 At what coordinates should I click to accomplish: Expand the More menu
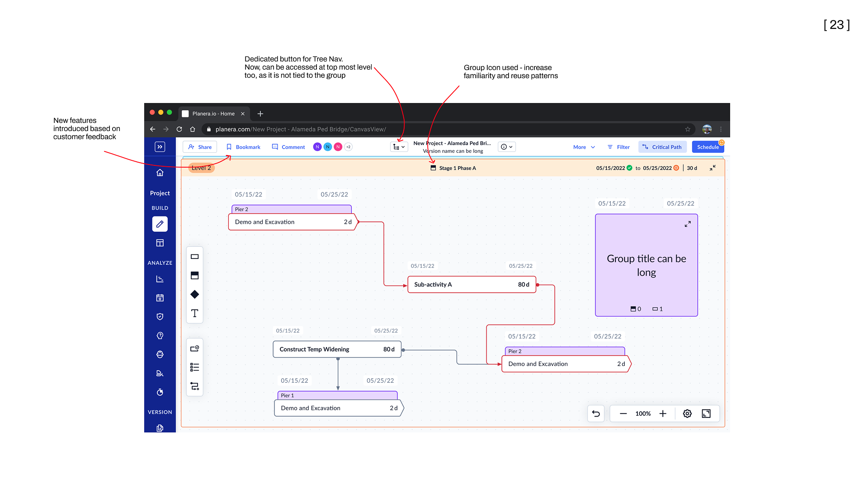pos(584,147)
